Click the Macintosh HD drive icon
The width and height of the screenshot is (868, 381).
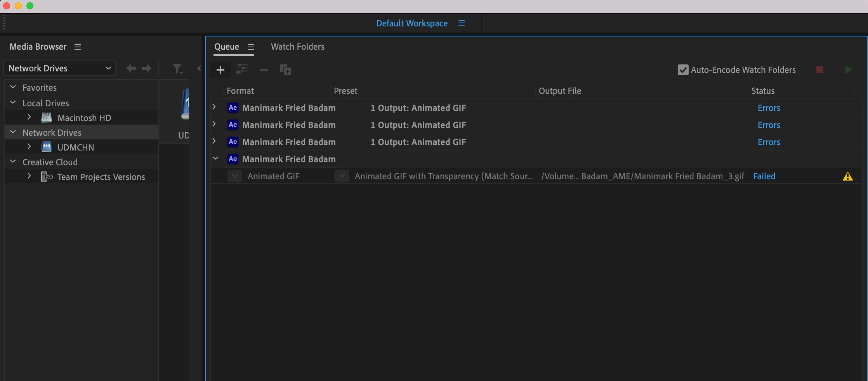(x=47, y=118)
